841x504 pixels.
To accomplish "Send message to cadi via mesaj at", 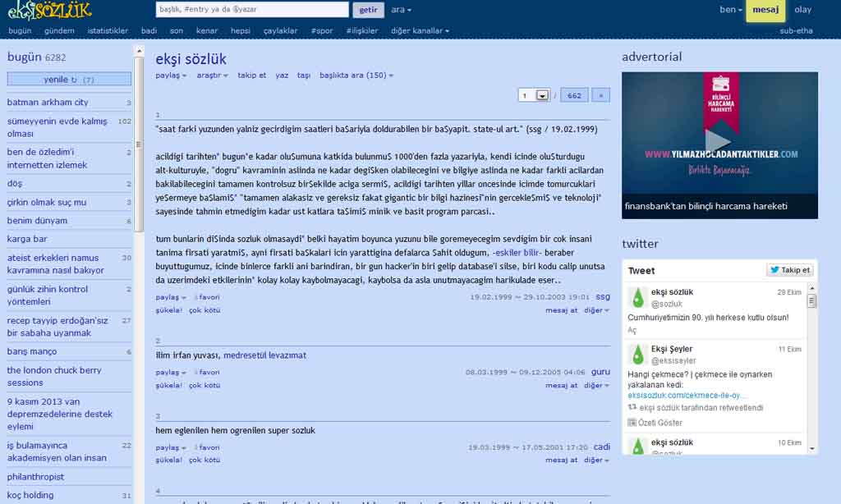I will point(561,460).
